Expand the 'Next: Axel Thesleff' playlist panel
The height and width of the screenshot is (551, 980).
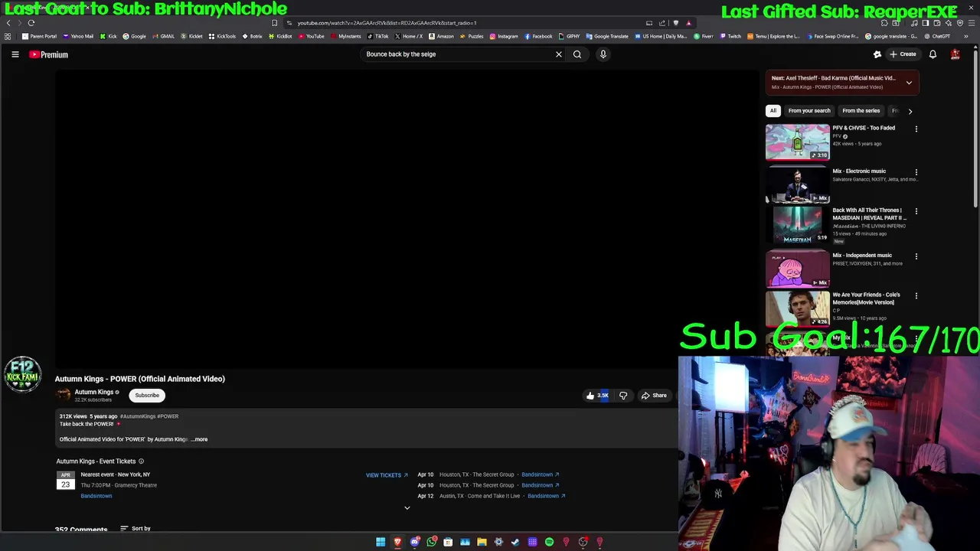click(909, 83)
